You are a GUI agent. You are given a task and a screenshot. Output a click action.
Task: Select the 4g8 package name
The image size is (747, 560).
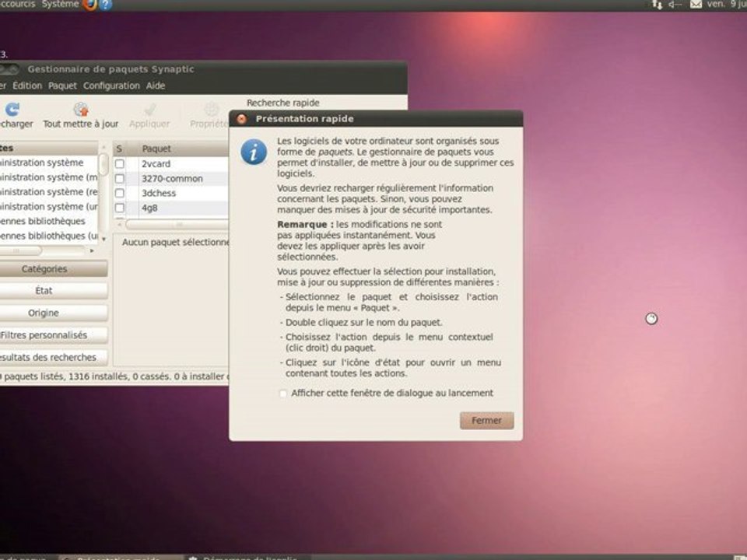(x=149, y=208)
